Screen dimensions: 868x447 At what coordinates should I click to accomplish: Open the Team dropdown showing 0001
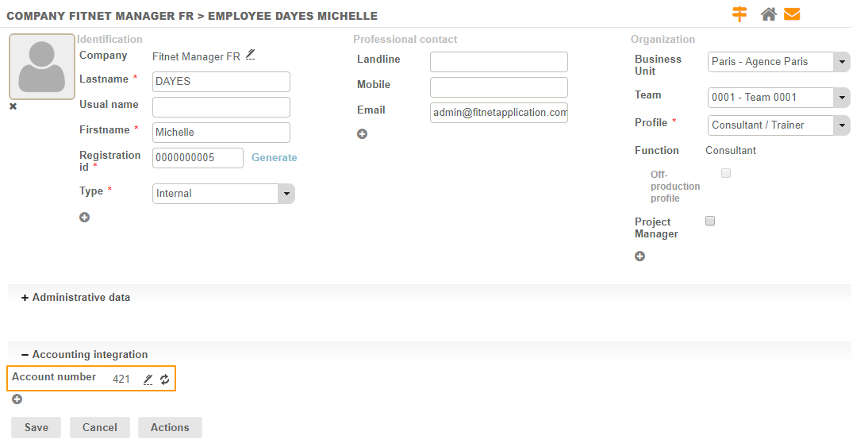coord(778,98)
